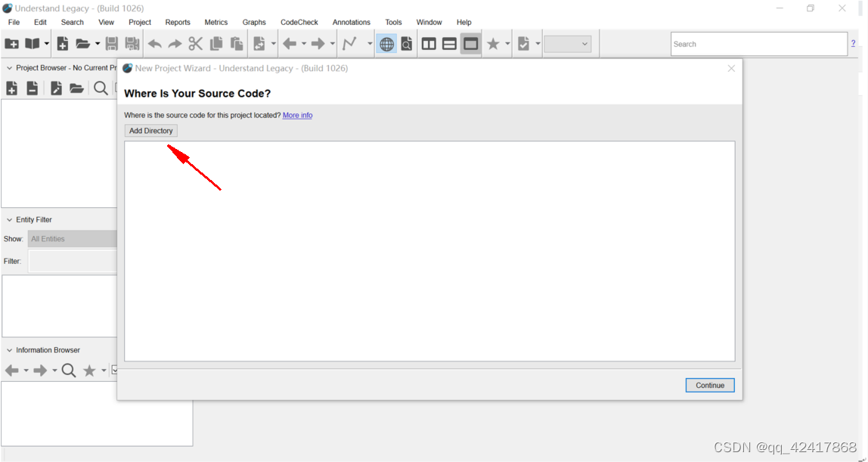Click remove file icon in Project Browser
This screenshot has height=462, width=868.
coord(32,88)
